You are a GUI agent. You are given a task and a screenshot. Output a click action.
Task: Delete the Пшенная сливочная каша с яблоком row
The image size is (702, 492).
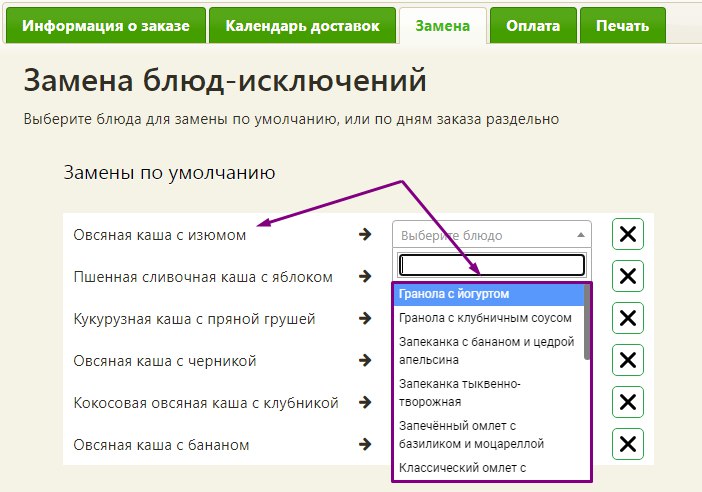tap(627, 277)
